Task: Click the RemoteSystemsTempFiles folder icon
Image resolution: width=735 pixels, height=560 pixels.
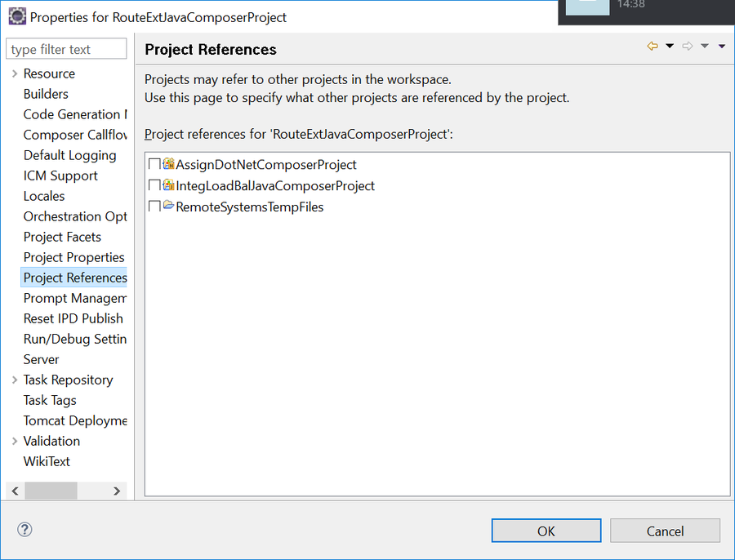Action: click(x=168, y=206)
